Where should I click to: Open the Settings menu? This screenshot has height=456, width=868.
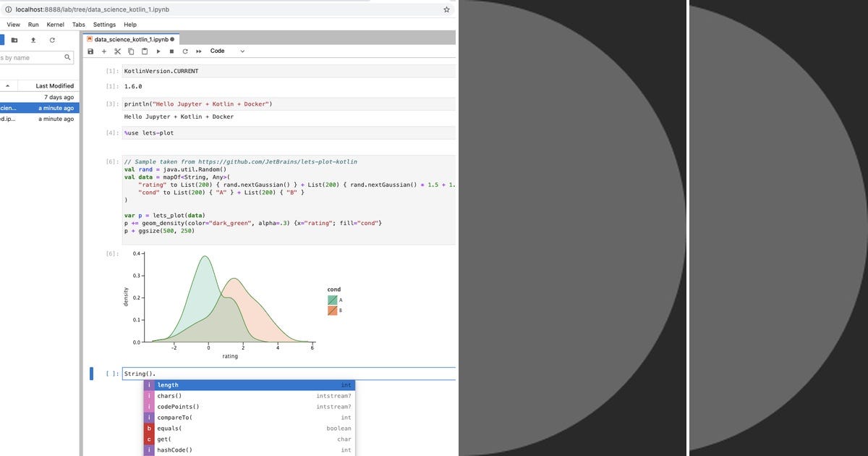[104, 25]
